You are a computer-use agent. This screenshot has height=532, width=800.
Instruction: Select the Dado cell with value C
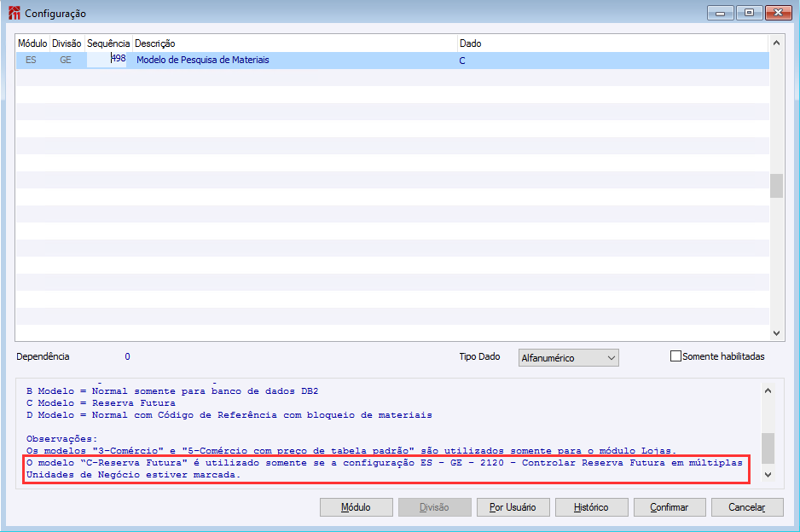(613, 61)
